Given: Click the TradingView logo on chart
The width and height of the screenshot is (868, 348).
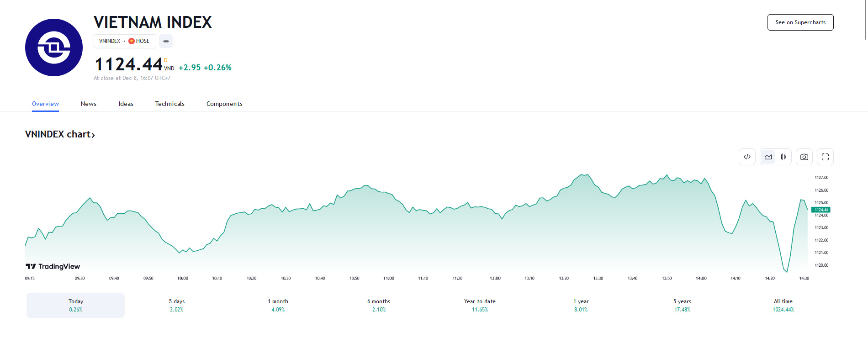Looking at the screenshot, I should click(x=53, y=266).
